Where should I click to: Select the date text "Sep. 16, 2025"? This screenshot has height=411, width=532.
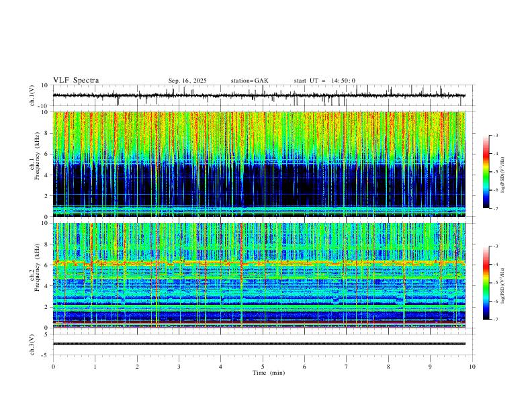(x=187, y=81)
